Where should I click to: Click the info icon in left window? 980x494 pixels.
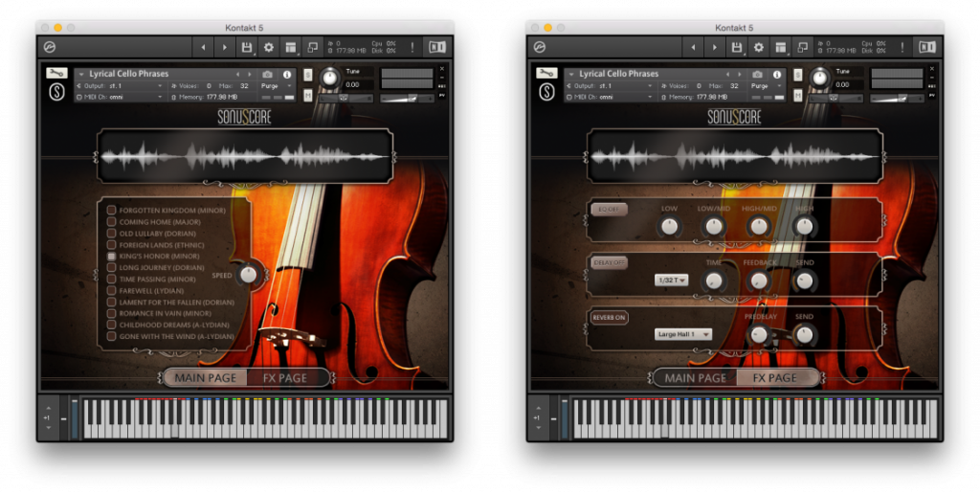287,74
